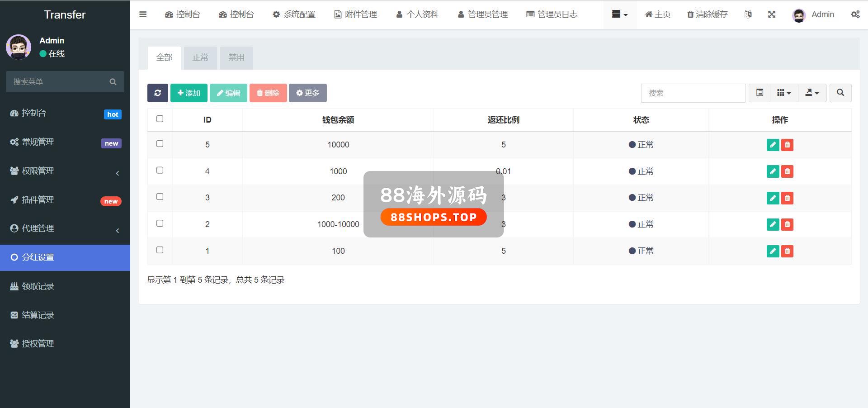Switch to the 正常 tab

[x=200, y=57]
